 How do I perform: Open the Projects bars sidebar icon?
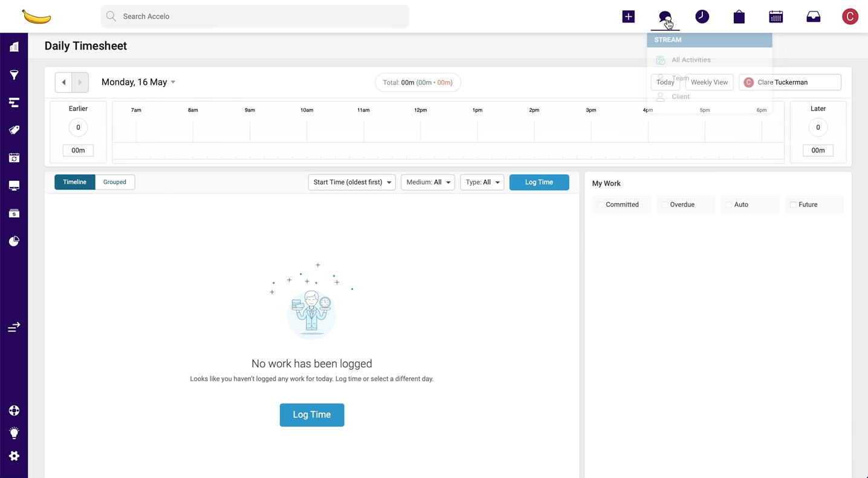pos(14,102)
